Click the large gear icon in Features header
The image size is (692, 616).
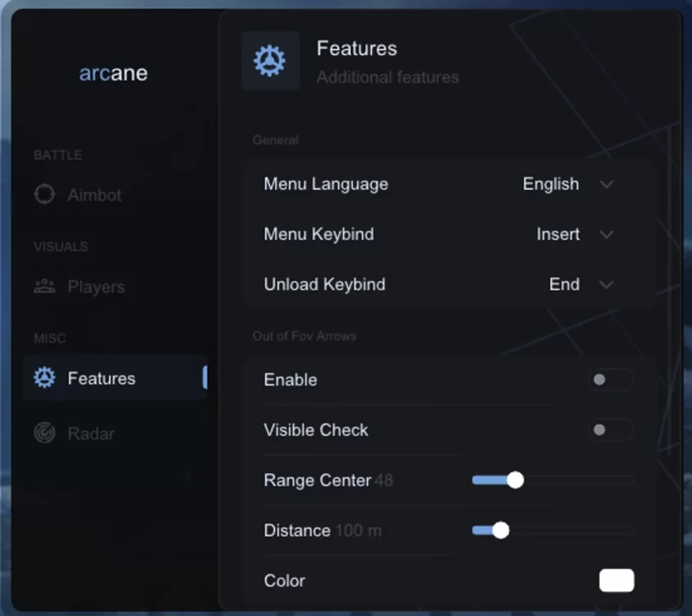tap(269, 61)
